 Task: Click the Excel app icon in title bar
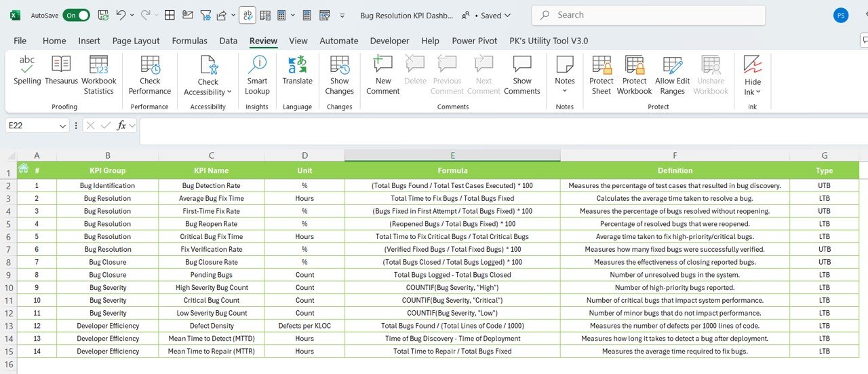pos(15,15)
